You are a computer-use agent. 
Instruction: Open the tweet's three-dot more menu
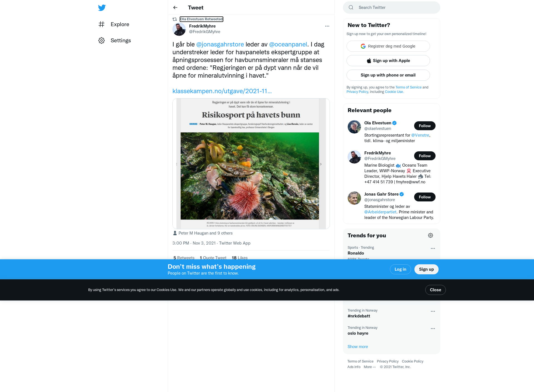(327, 26)
